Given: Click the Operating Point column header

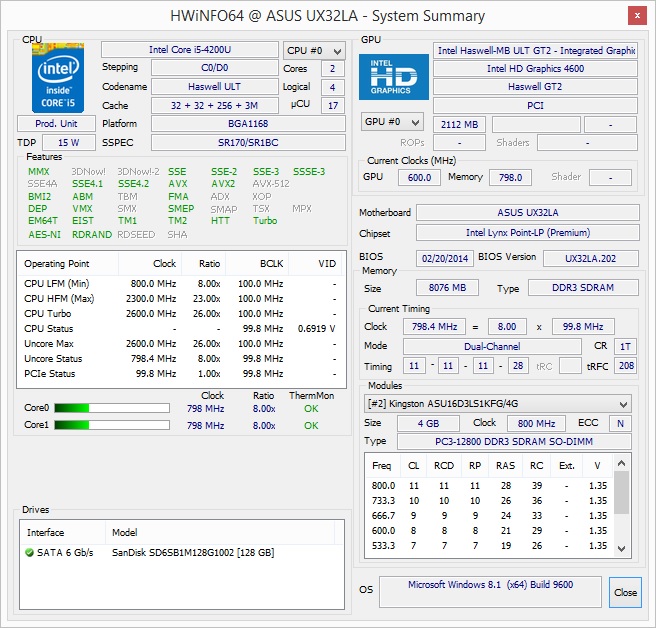Looking at the screenshot, I should coord(68,264).
